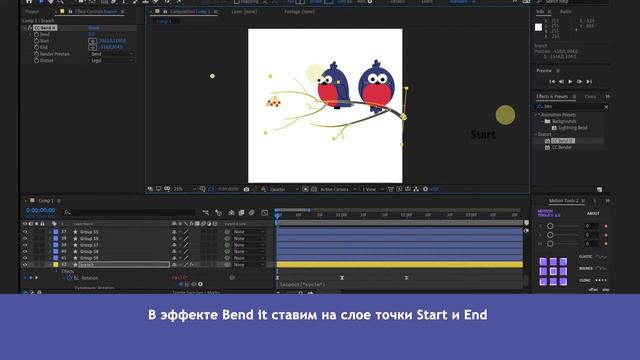Click the reset exposure icon in viewer bar
640x360 pixels.
[x=425, y=189]
